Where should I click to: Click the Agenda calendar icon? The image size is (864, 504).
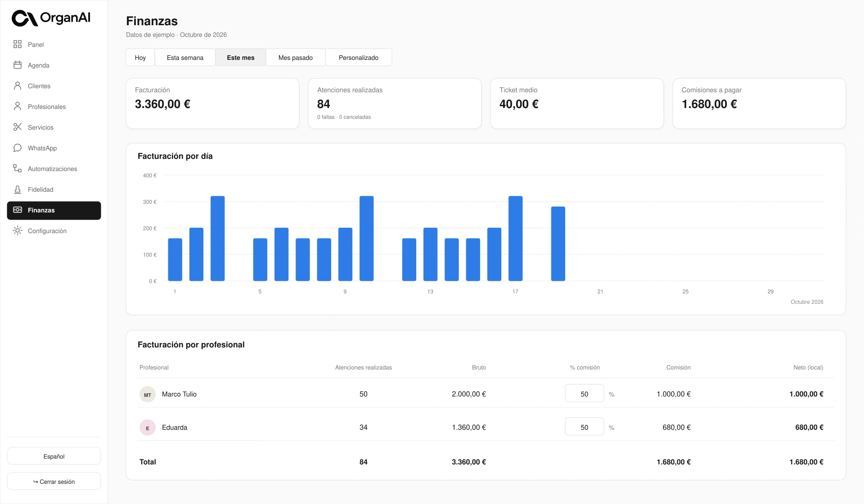tap(18, 65)
